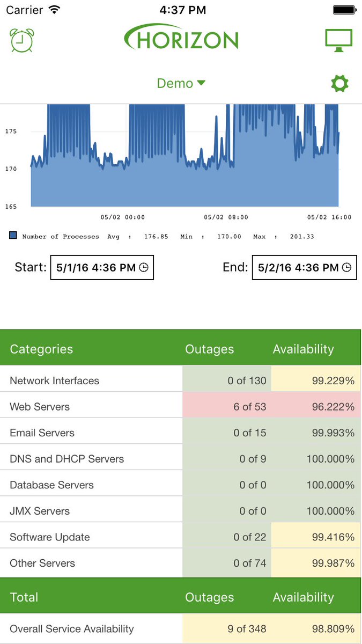Tap the monitor display icon
The height and width of the screenshot is (644, 362).
tap(339, 40)
